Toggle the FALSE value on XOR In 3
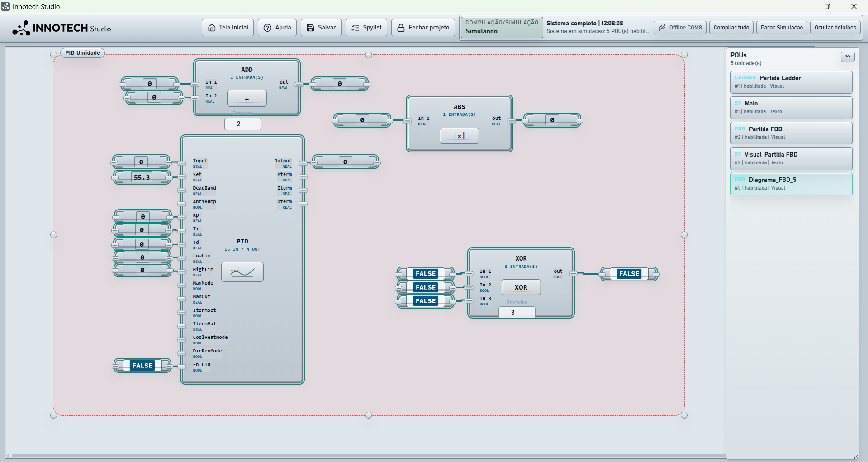Viewport: 868px width, 462px height. coord(426,301)
